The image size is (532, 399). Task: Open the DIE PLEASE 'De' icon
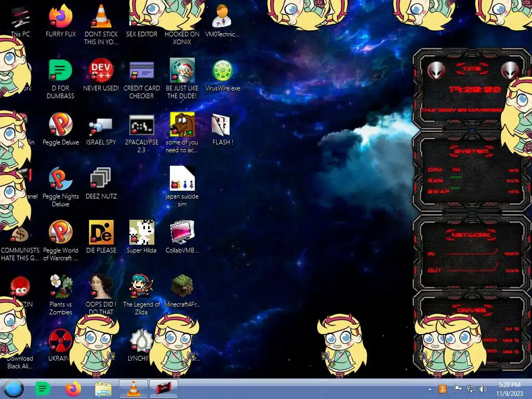(101, 237)
